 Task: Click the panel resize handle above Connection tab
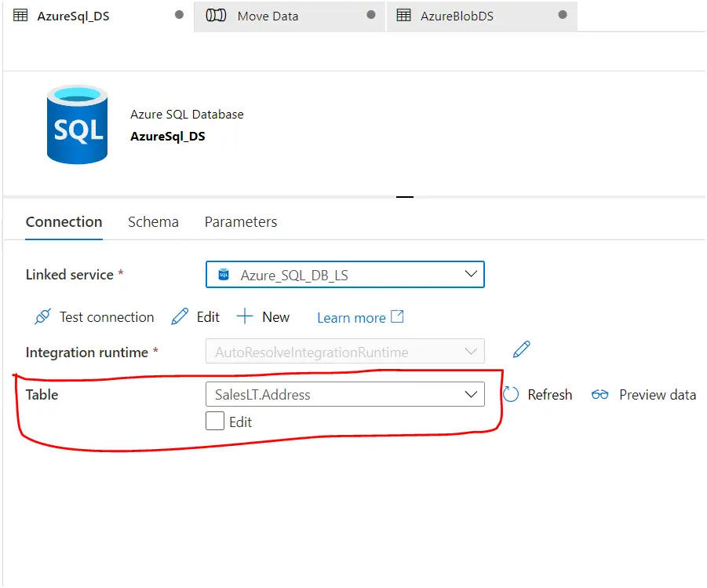(405, 197)
